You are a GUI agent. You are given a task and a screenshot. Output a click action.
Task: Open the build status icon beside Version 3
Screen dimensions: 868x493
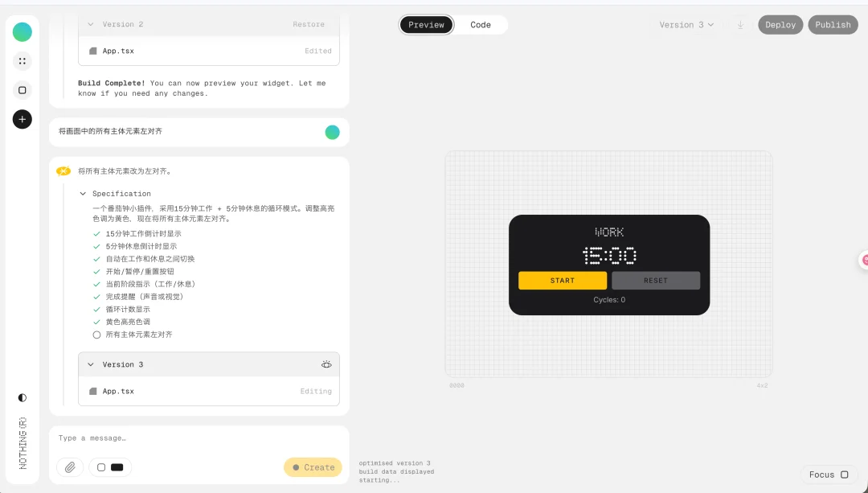[326, 364]
